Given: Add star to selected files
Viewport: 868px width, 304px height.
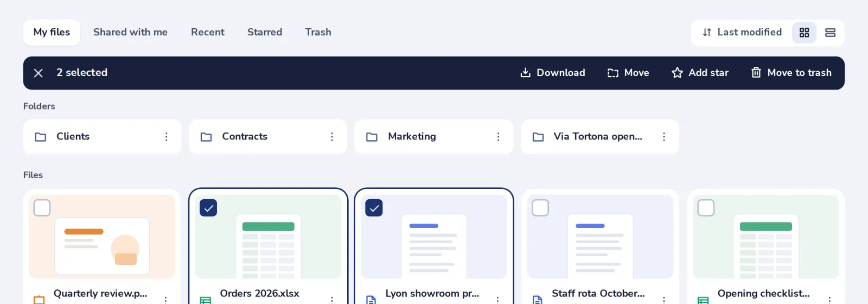Looking at the screenshot, I should 700,73.
